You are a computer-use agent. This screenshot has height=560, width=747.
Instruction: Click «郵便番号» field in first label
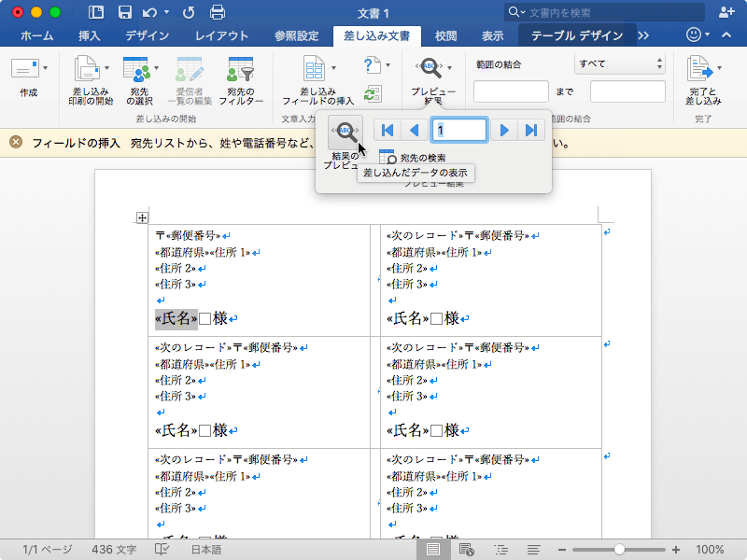click(x=193, y=235)
